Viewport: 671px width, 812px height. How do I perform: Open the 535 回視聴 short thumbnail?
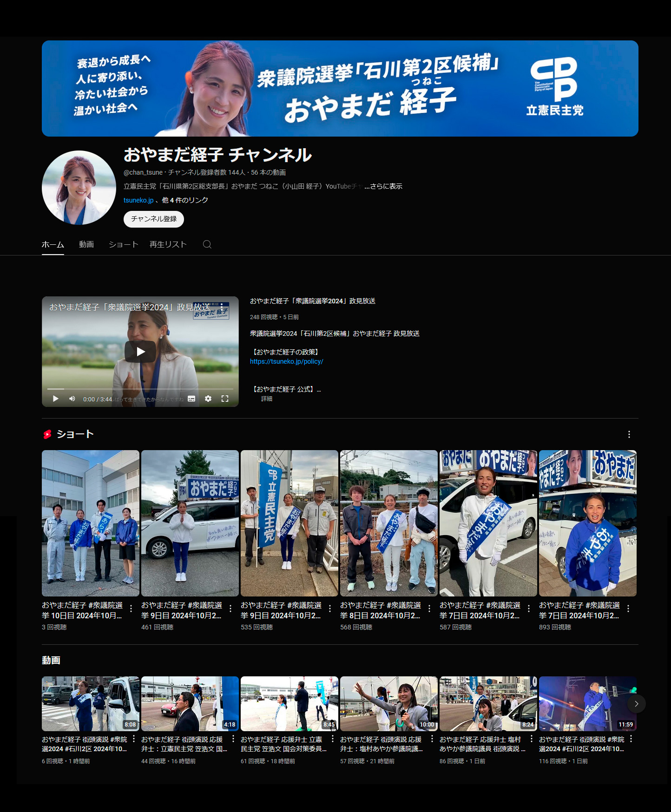289,523
